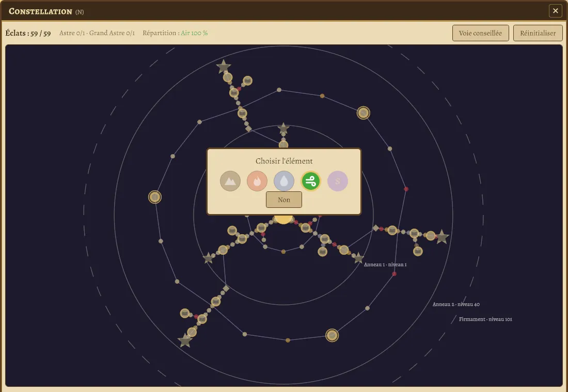Select the diamond node starting the right branch
Screen dimensions: 568x392
(376, 228)
